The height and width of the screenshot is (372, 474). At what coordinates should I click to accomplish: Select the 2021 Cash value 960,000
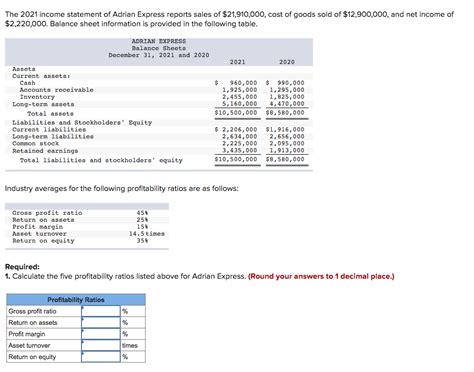point(243,83)
